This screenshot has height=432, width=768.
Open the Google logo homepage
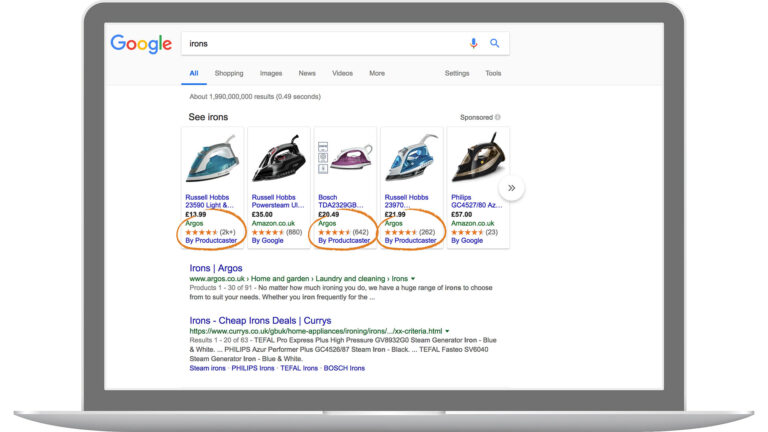141,44
